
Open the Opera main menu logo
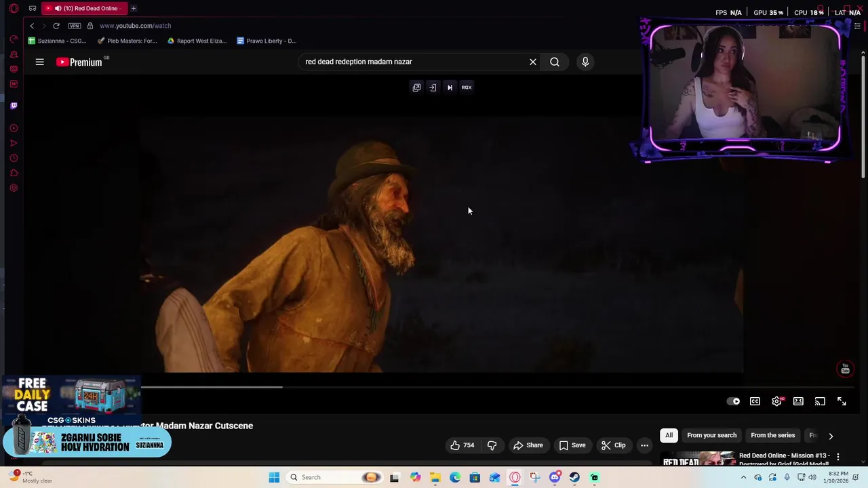(x=14, y=8)
